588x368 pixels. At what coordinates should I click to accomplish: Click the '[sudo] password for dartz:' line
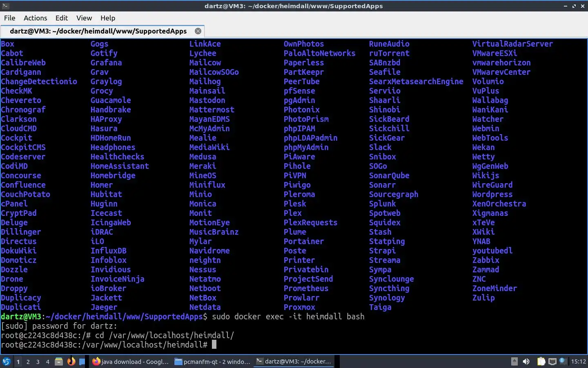59,326
